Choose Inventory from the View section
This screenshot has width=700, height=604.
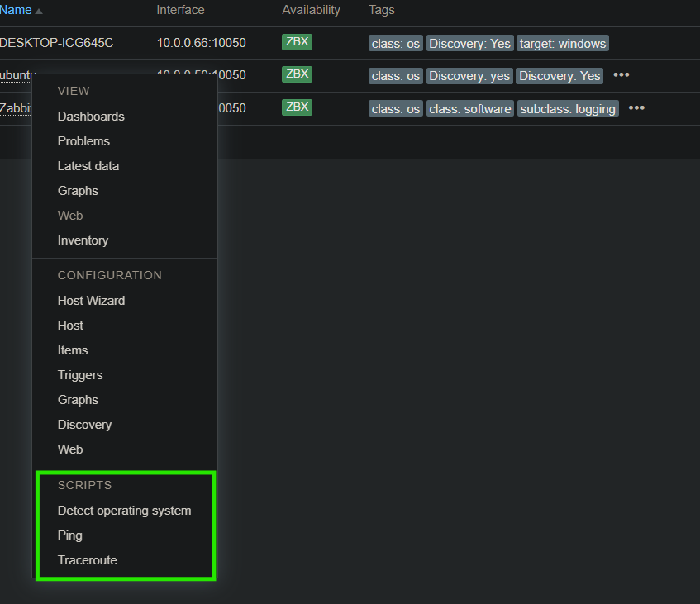[x=83, y=240]
